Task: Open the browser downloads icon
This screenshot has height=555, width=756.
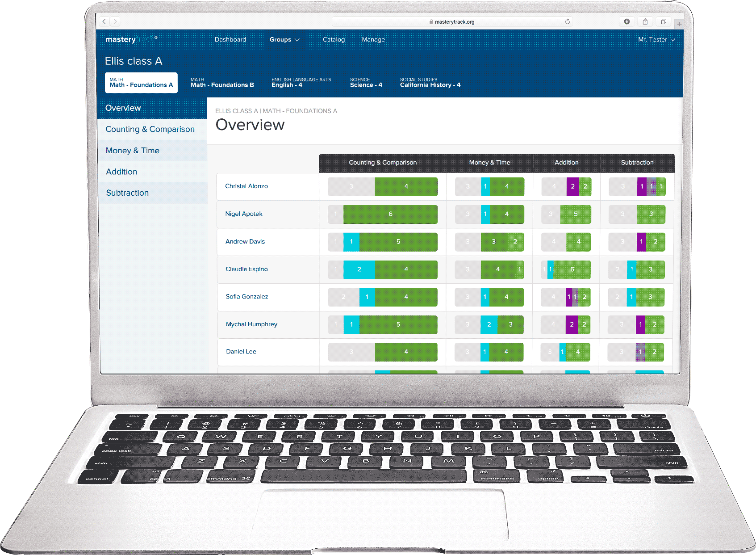Action: [x=627, y=21]
